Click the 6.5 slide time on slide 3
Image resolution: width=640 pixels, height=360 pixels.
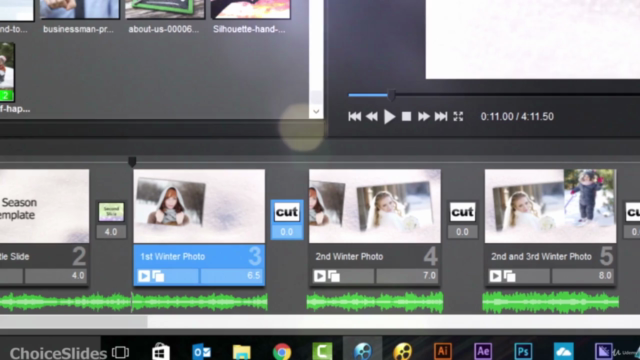click(232, 276)
